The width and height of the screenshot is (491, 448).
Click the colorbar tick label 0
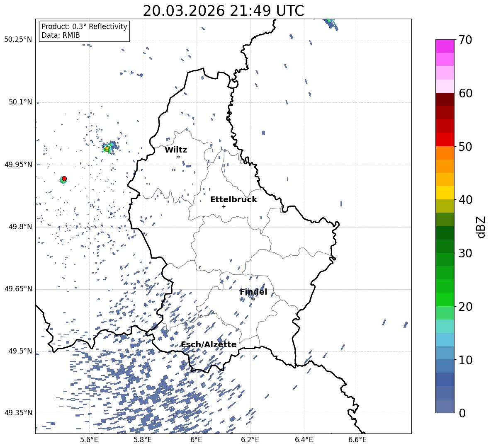coord(462,413)
